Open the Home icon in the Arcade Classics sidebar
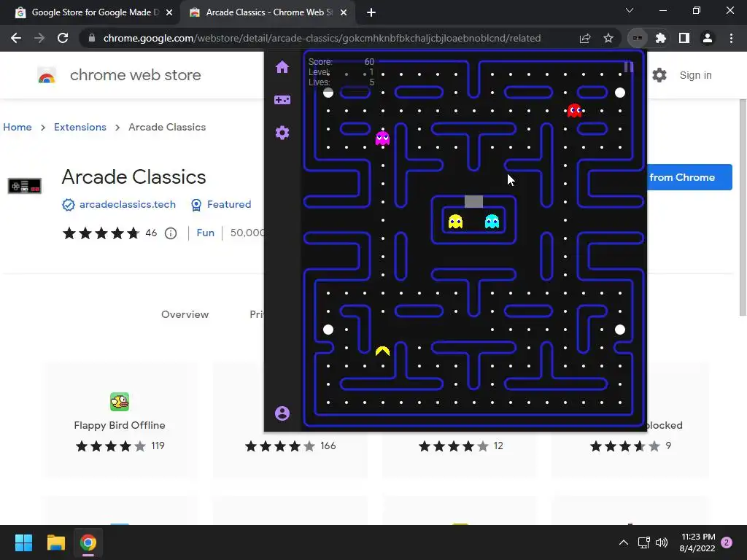 282,67
